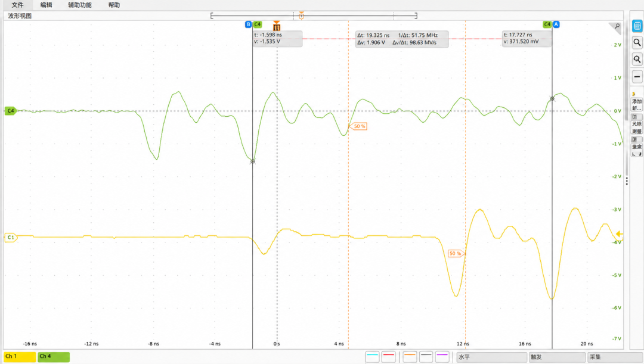This screenshot has height=364, width=644.
Task: Click the 搜索 button at the bottom of the sidebar
Action: (x=637, y=147)
